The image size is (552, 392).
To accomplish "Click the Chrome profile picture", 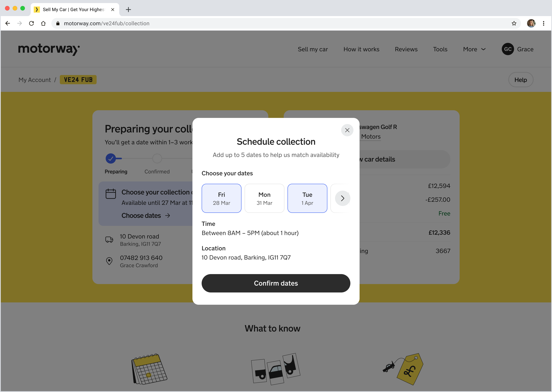I will click(x=531, y=23).
